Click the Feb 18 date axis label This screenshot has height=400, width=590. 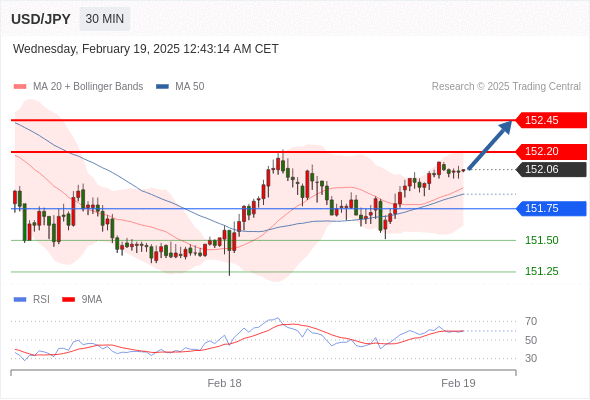(224, 383)
